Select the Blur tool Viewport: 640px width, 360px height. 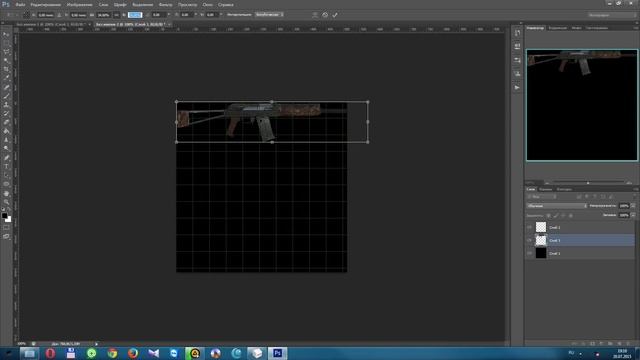click(x=6, y=140)
